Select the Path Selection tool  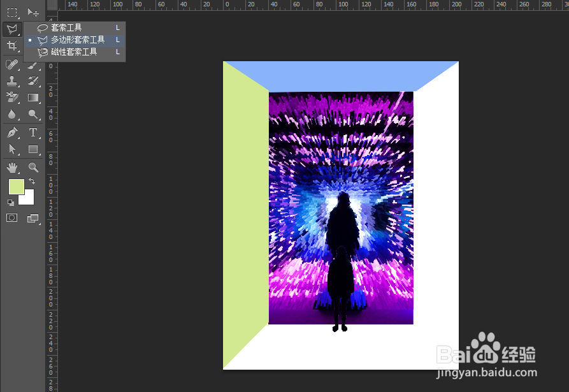click(12, 149)
